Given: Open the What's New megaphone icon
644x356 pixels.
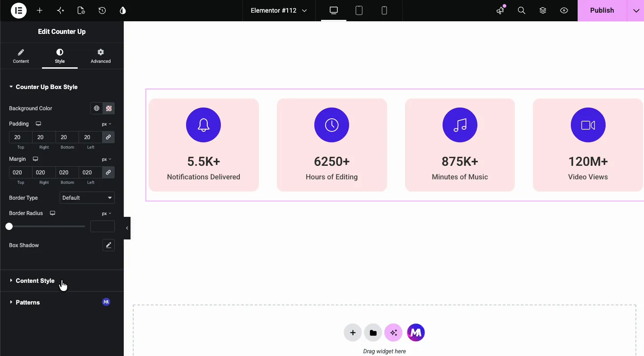Looking at the screenshot, I should coord(500,10).
